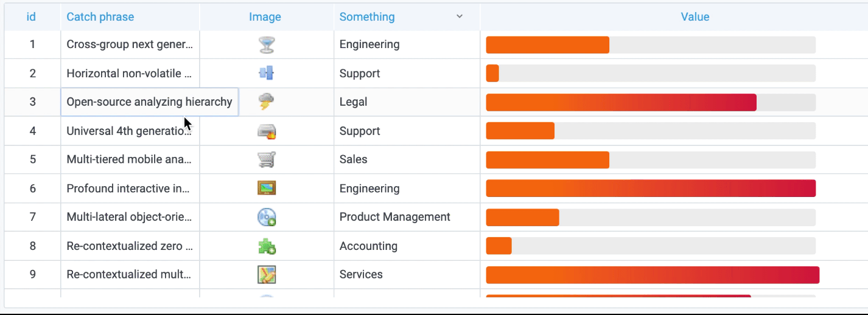868x315 pixels.
Task: Click the id column header
Action: pyautogui.click(x=31, y=17)
